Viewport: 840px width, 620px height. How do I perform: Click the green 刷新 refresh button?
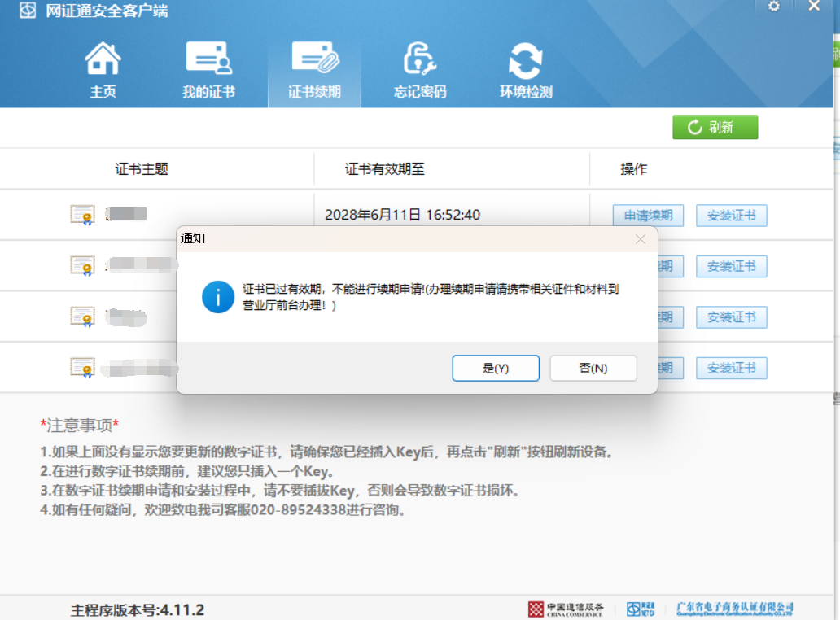click(x=715, y=127)
